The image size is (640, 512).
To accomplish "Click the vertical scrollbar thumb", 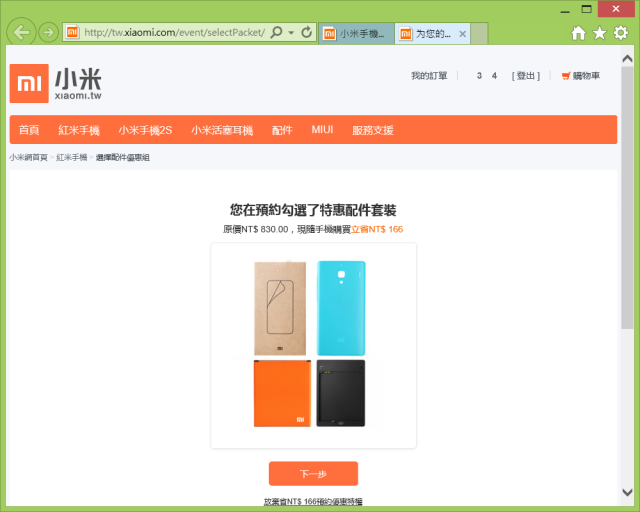I will [x=627, y=198].
